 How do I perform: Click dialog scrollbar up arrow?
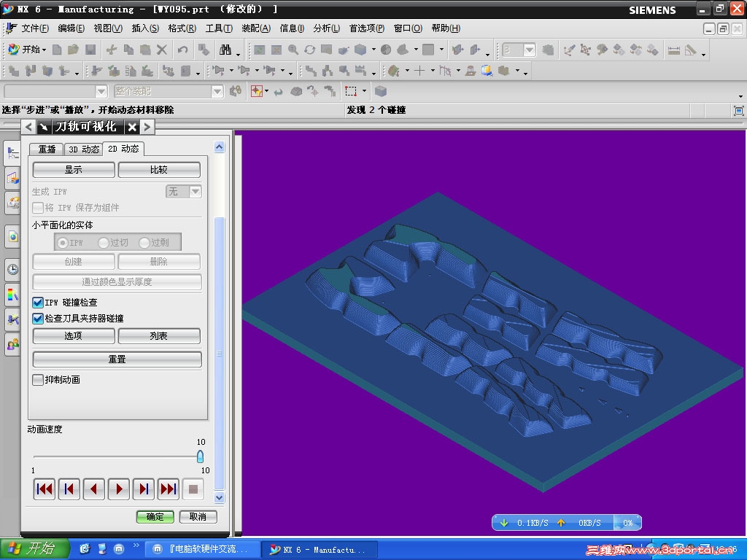pos(219,147)
